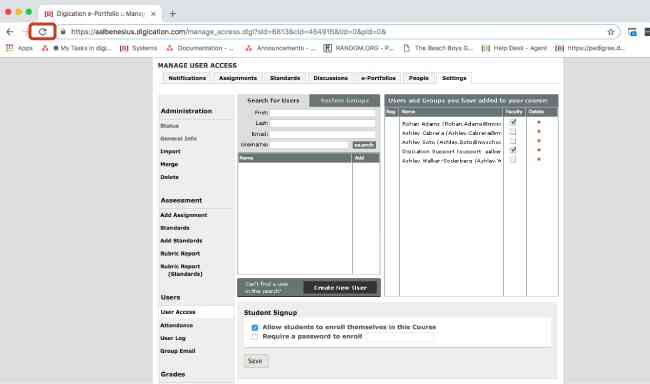
Task: Switch to the Settings tab
Action: tap(454, 78)
